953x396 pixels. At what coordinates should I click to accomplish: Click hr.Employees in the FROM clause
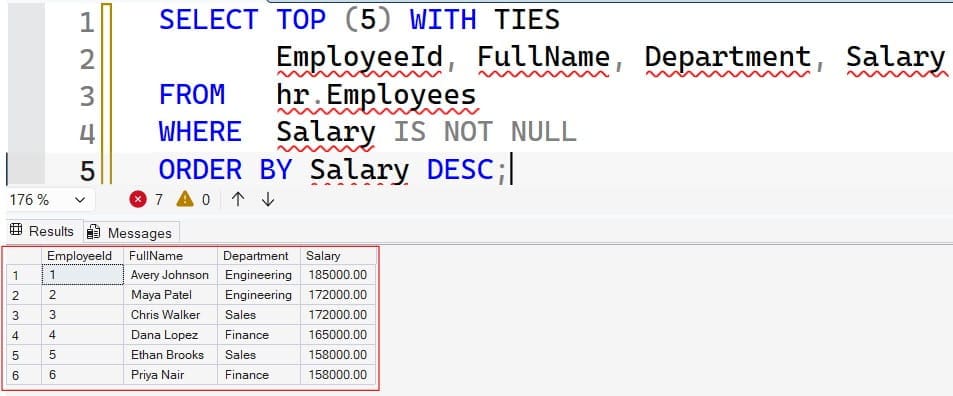pyautogui.click(x=376, y=95)
